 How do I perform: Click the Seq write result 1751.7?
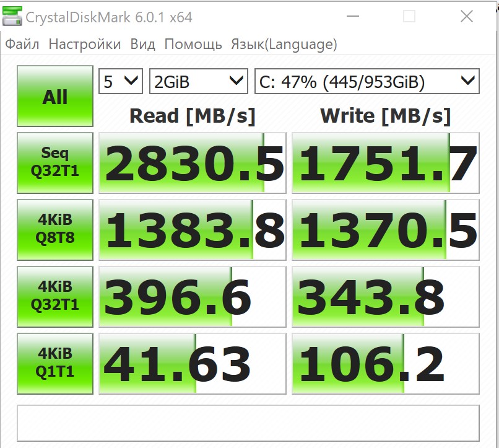pos(386,163)
